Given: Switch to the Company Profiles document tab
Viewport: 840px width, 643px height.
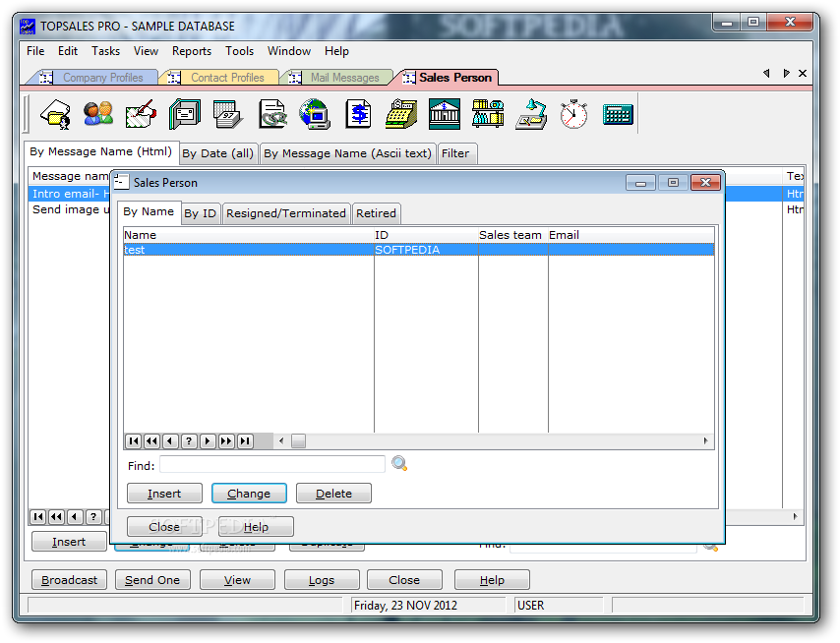Looking at the screenshot, I should (x=94, y=78).
